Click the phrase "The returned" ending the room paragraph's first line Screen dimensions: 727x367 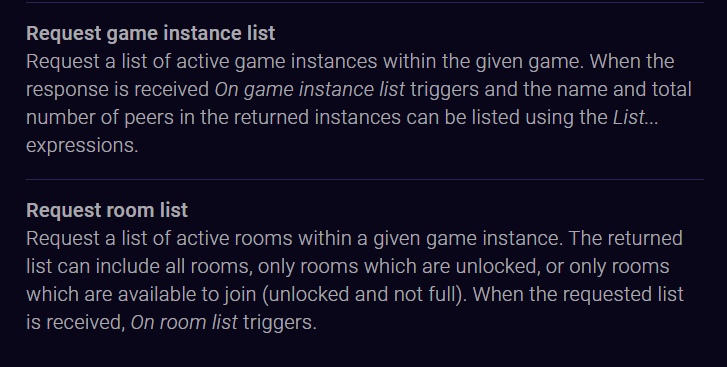click(x=625, y=239)
